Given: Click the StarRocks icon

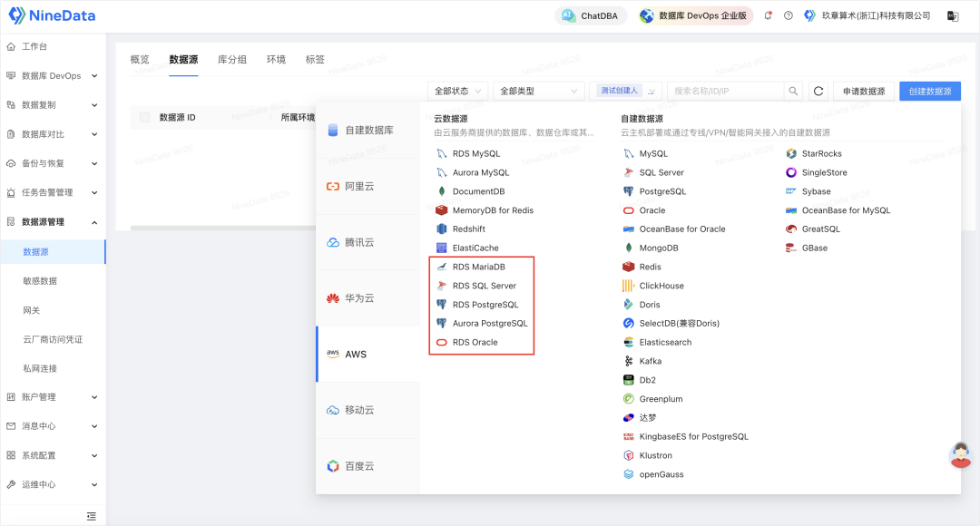Looking at the screenshot, I should click(x=791, y=153).
